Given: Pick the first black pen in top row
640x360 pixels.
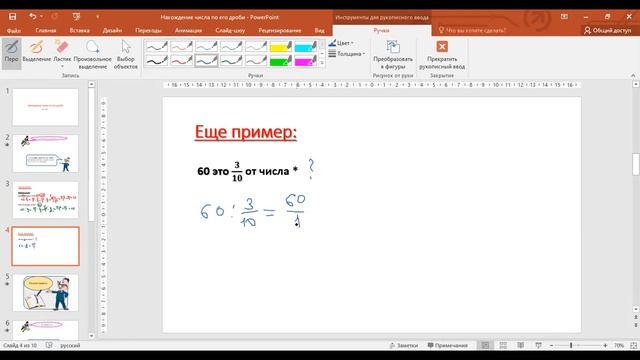Looking at the screenshot, I should point(157,47).
